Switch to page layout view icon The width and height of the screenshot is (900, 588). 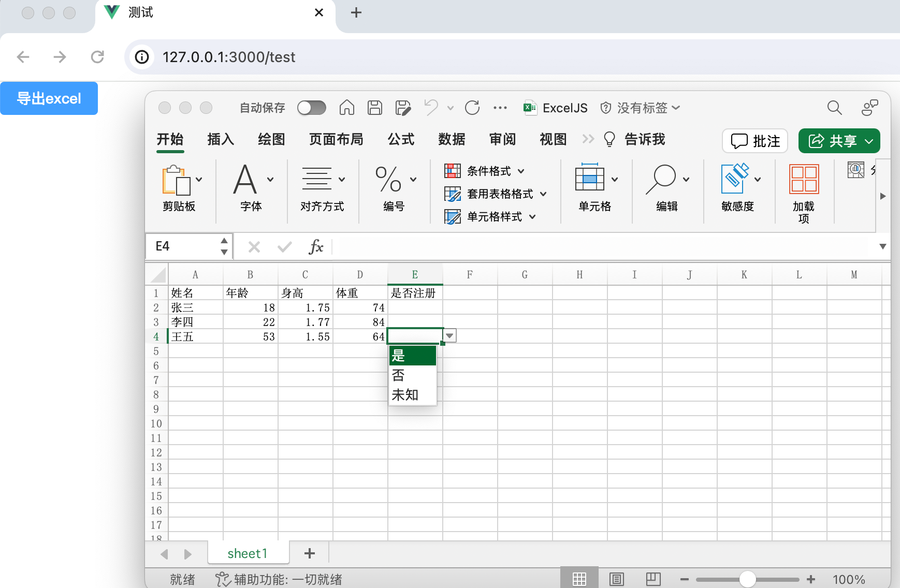617,579
